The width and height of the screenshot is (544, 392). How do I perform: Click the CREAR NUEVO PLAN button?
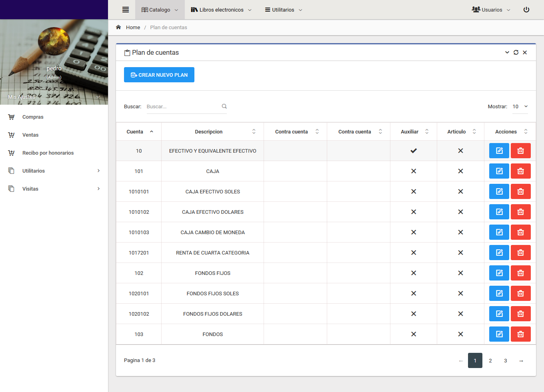click(159, 75)
